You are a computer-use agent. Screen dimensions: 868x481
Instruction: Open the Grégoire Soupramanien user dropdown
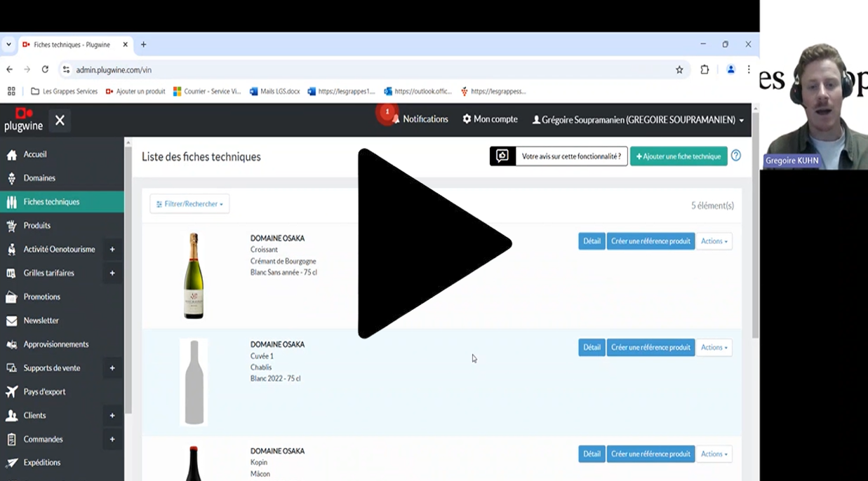tap(637, 120)
